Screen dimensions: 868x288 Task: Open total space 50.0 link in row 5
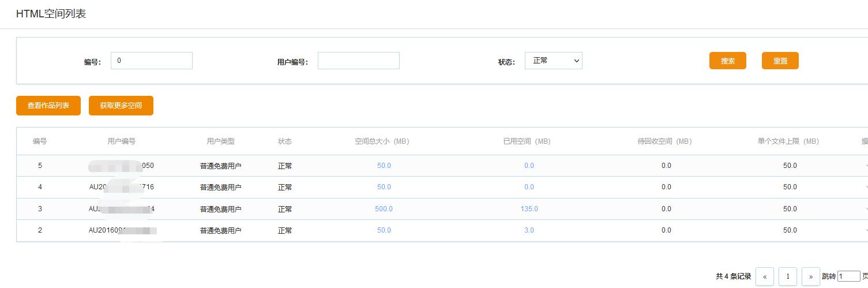[384, 166]
